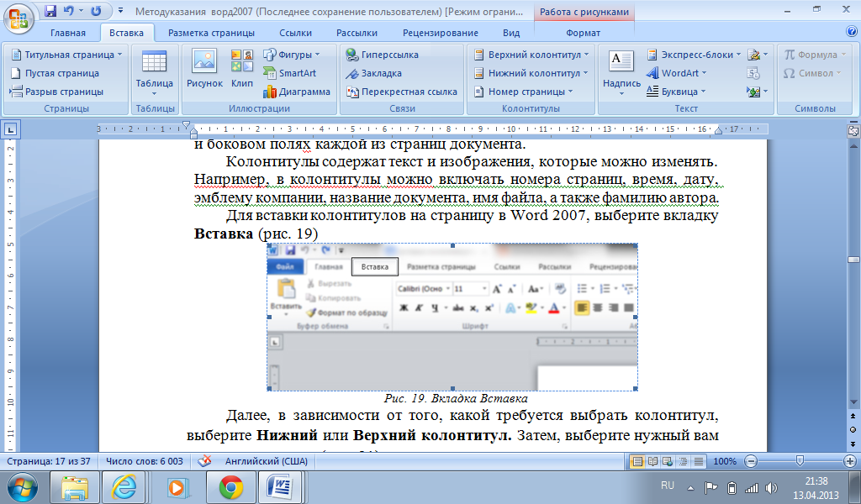This screenshot has width=861, height=504.
Task: Add a hyperlink with Гиперссылка
Action: 382,55
